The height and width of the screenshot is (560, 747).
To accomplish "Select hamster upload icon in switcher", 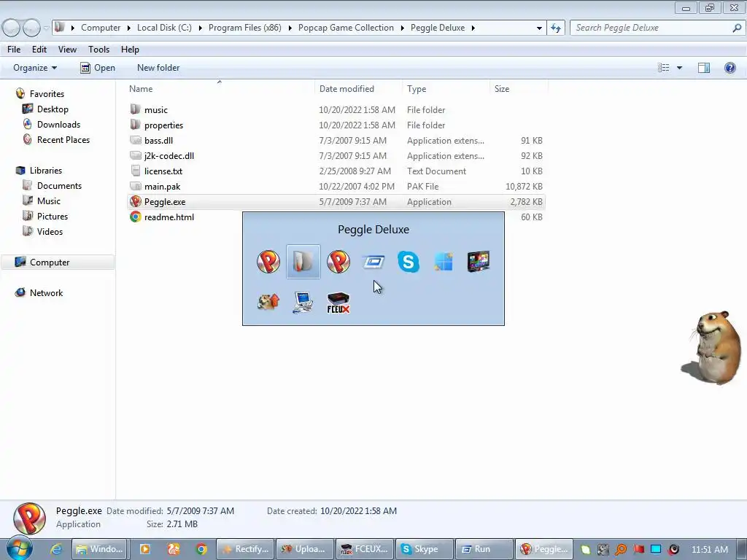I will 268,302.
